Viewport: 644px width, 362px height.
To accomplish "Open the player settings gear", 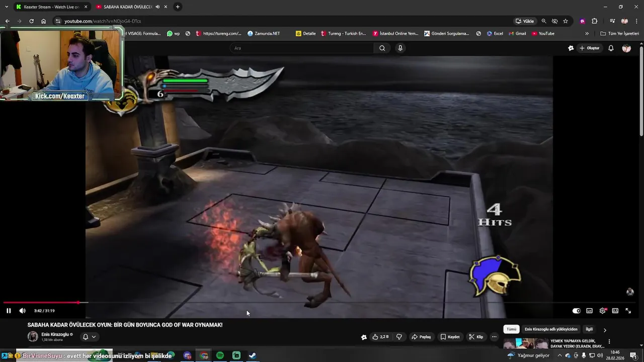I will click(x=602, y=311).
